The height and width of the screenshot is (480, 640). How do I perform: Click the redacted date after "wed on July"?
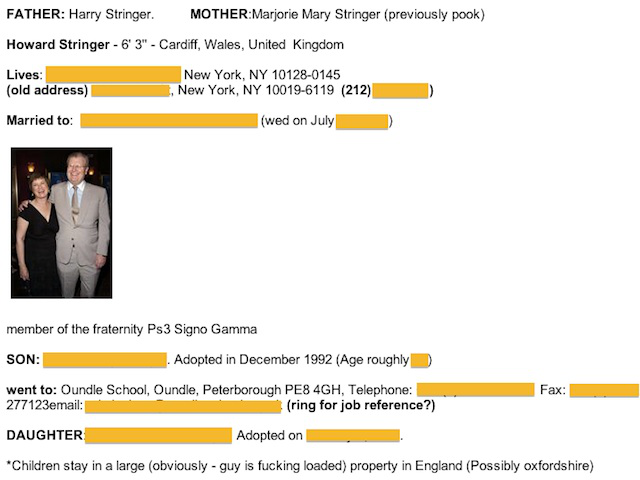click(x=362, y=122)
